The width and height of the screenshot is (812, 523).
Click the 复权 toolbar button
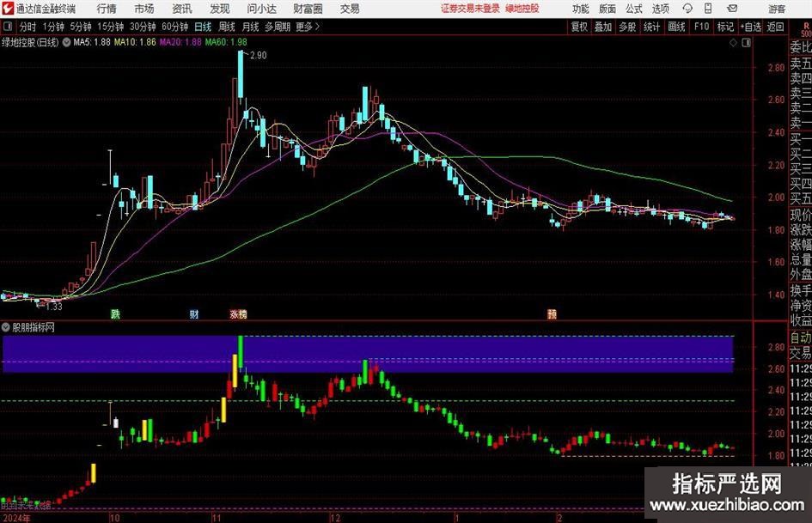click(x=579, y=27)
